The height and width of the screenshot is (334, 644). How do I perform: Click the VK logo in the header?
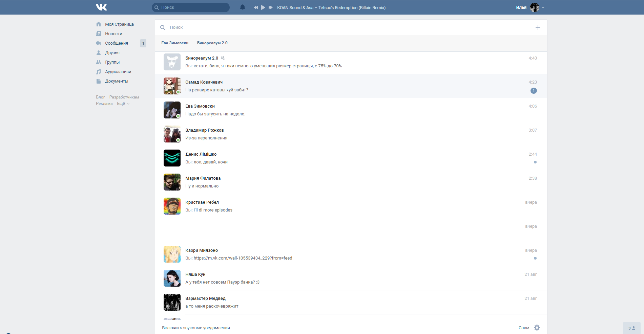[x=101, y=7]
